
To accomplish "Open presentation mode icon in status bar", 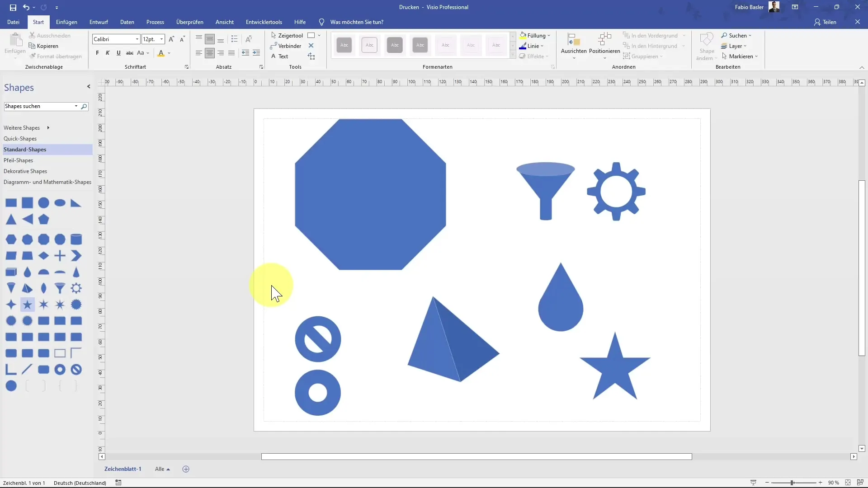I will 753,483.
